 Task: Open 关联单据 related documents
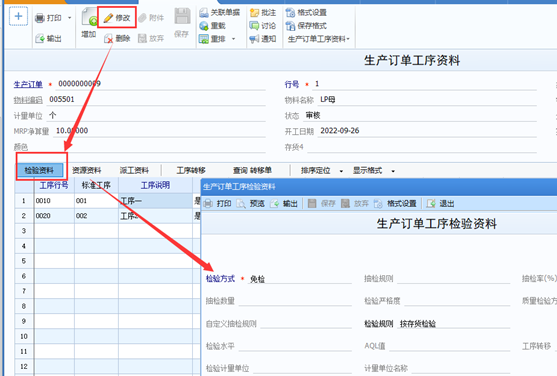(x=220, y=13)
